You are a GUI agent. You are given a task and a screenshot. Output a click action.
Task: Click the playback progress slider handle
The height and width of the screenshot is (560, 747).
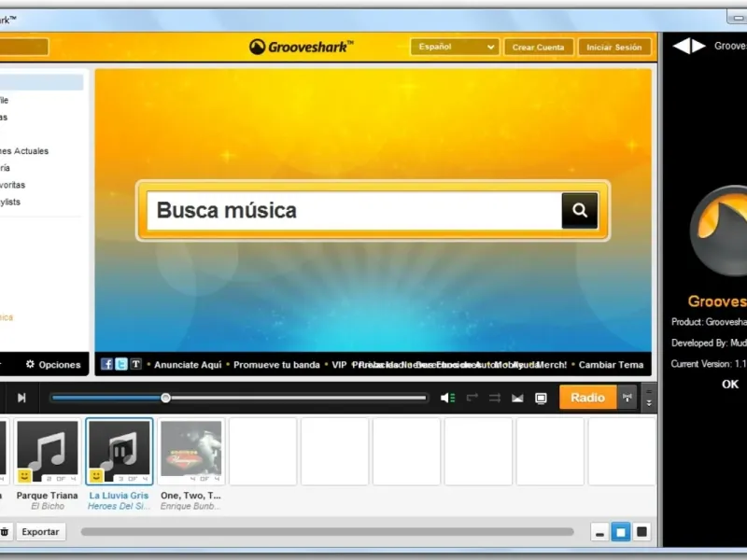coord(165,398)
